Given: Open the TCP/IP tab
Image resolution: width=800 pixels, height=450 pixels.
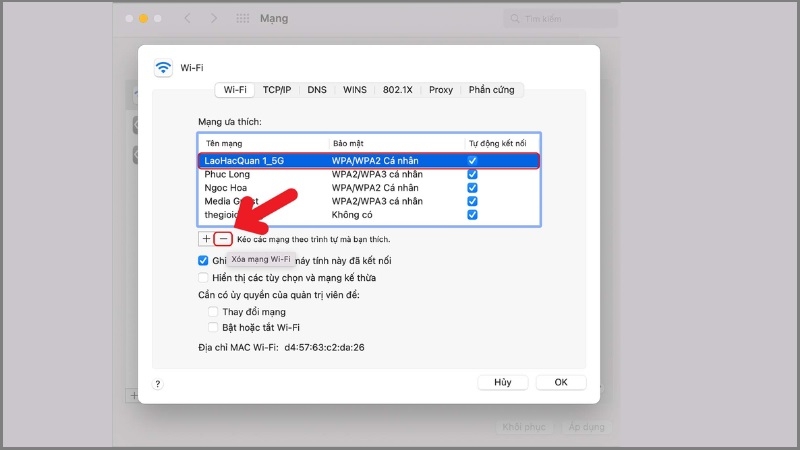Looking at the screenshot, I should point(277,90).
